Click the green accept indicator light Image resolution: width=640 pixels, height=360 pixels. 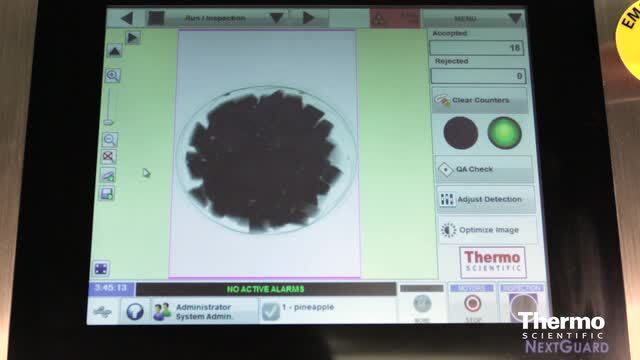coord(504,133)
